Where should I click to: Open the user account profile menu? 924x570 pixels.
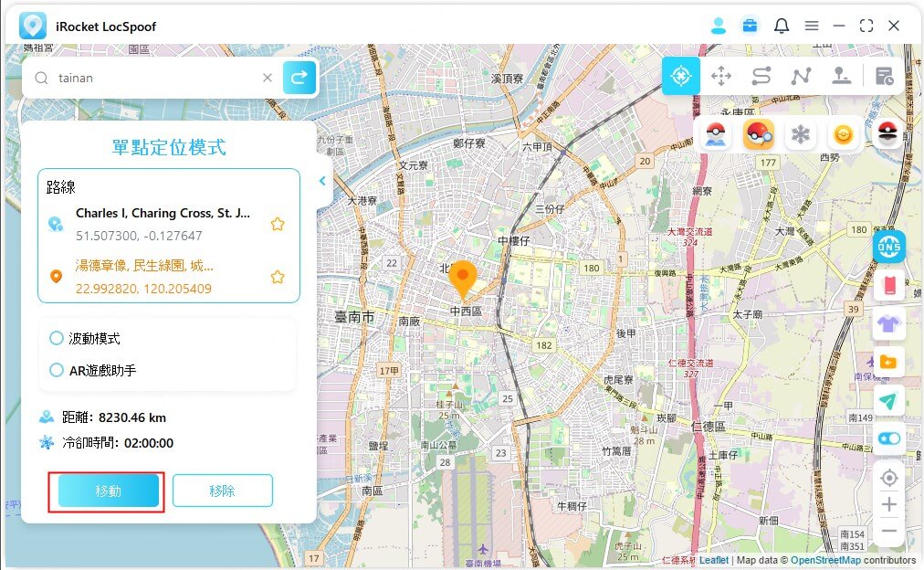(719, 26)
